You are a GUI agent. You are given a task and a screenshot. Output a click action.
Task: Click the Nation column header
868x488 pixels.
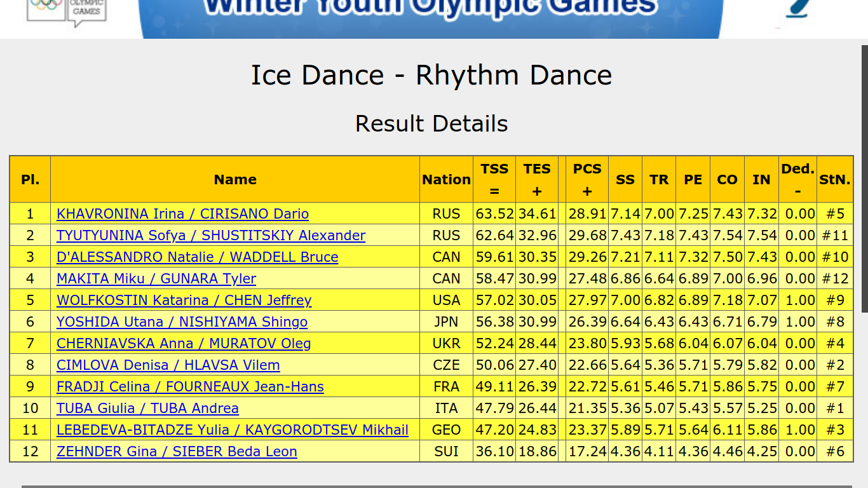(x=446, y=179)
